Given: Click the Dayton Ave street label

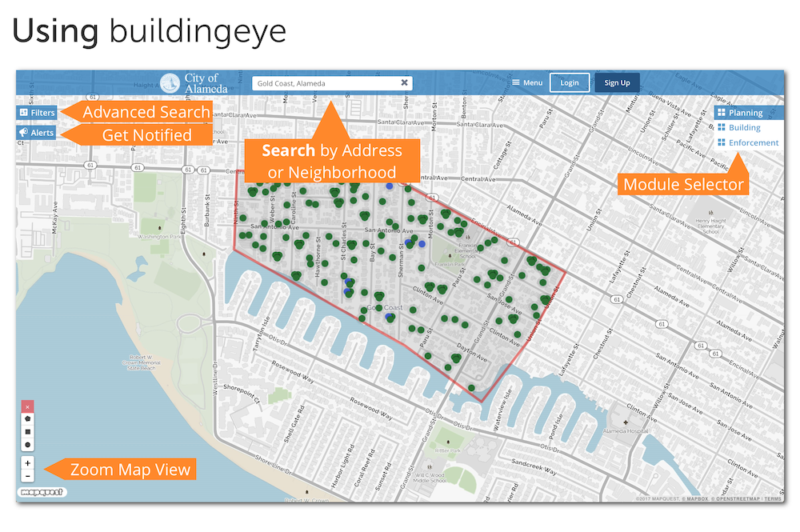Looking at the screenshot, I should click(472, 352).
